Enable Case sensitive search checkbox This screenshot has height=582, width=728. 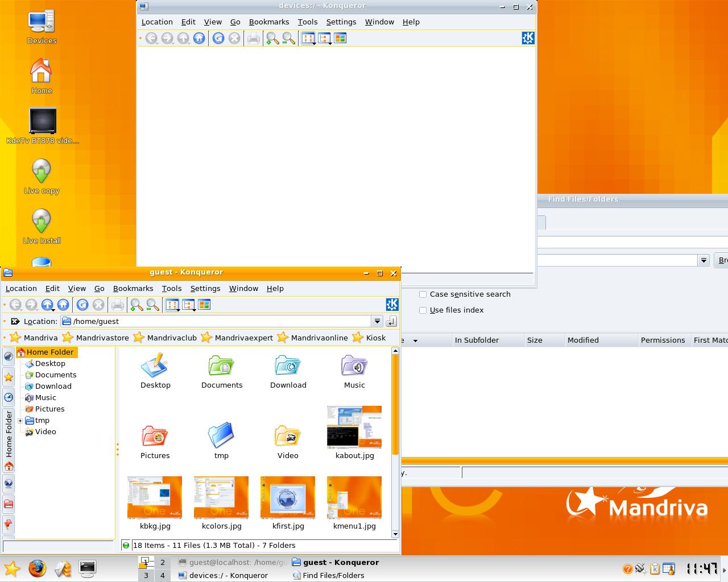coord(423,294)
